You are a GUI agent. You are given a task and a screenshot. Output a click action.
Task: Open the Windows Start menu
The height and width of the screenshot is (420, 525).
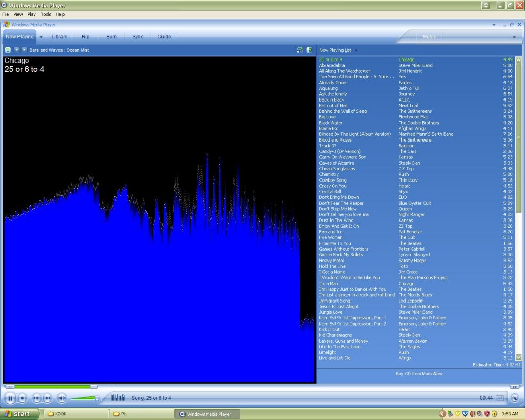pos(19,414)
